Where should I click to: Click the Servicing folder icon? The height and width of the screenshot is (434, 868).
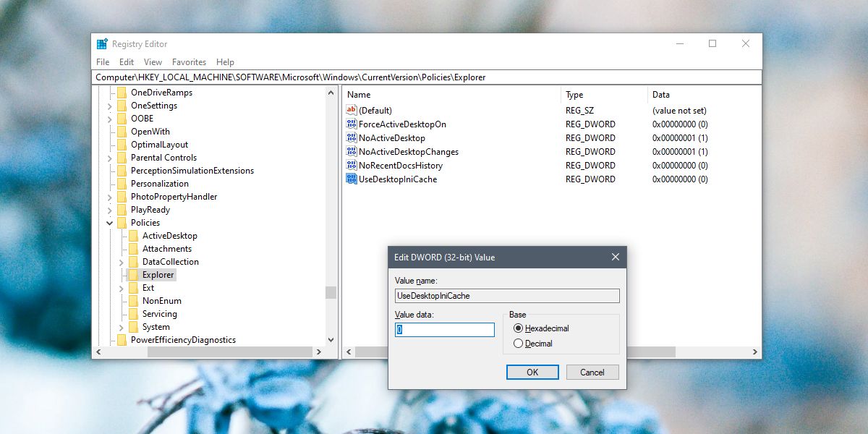(133, 314)
